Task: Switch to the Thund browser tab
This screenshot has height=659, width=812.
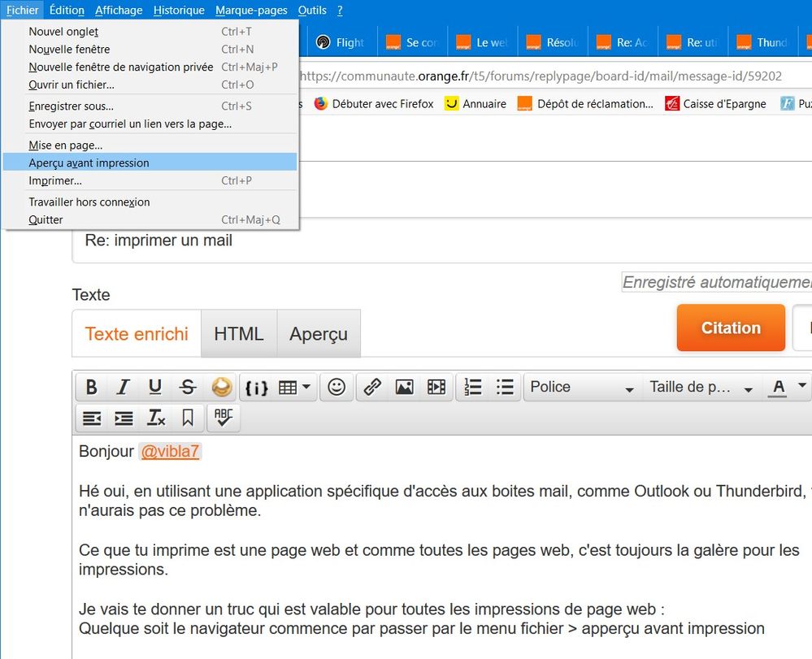Action: 763,42
